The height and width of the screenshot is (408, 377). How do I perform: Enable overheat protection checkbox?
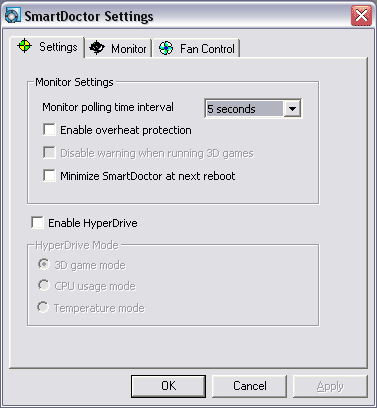point(49,129)
